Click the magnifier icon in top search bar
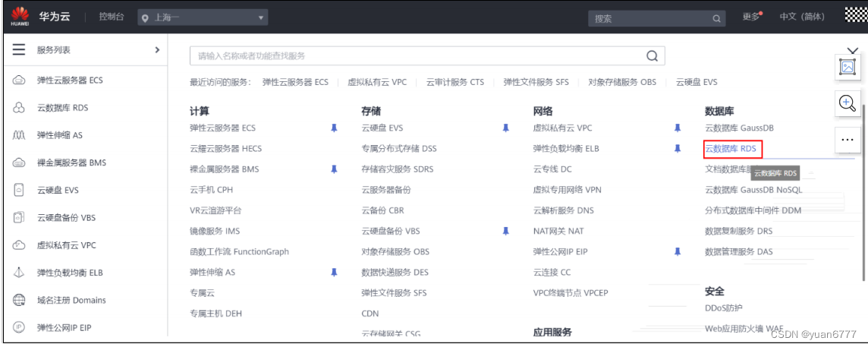Viewport: 868px width, 347px height. (x=716, y=18)
